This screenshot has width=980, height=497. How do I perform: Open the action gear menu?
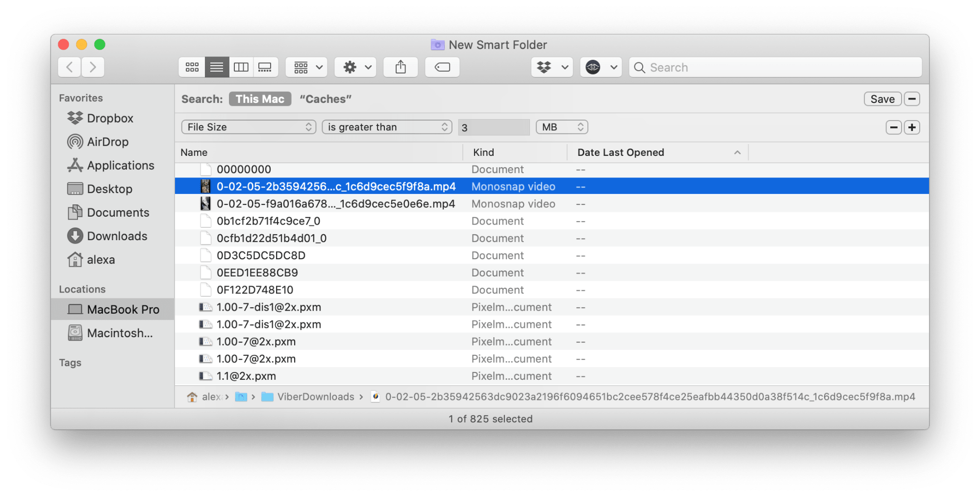[355, 67]
